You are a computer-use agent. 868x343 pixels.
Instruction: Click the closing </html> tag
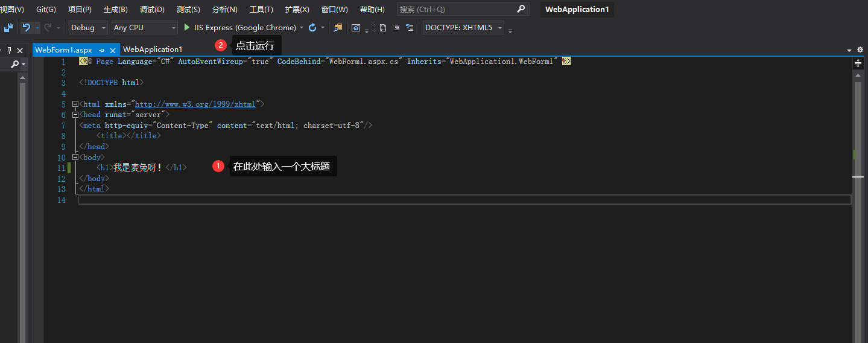(x=94, y=189)
